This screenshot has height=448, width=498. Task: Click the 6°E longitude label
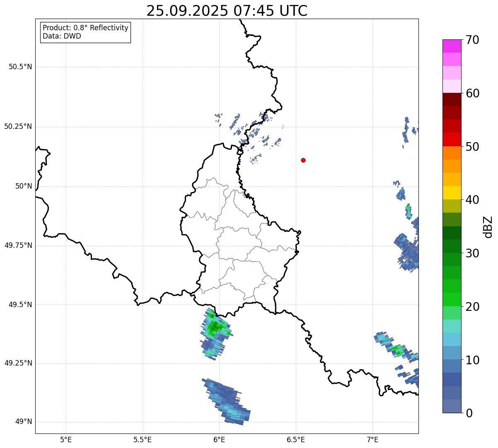(219, 439)
